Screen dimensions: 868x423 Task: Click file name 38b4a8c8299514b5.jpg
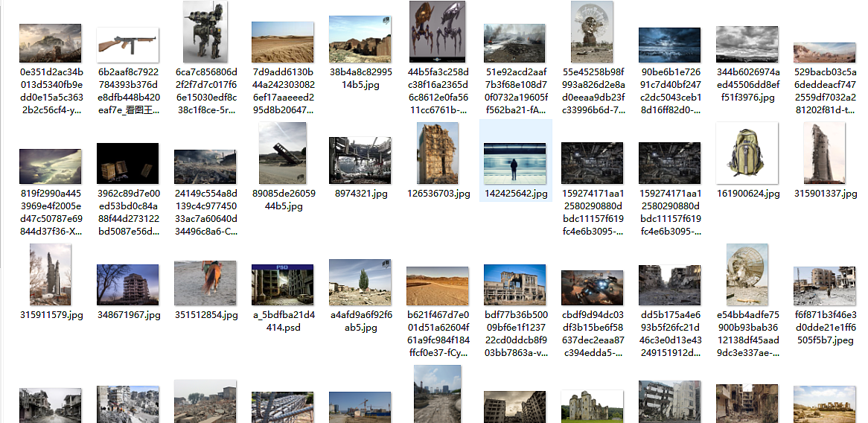pyautogui.click(x=360, y=79)
